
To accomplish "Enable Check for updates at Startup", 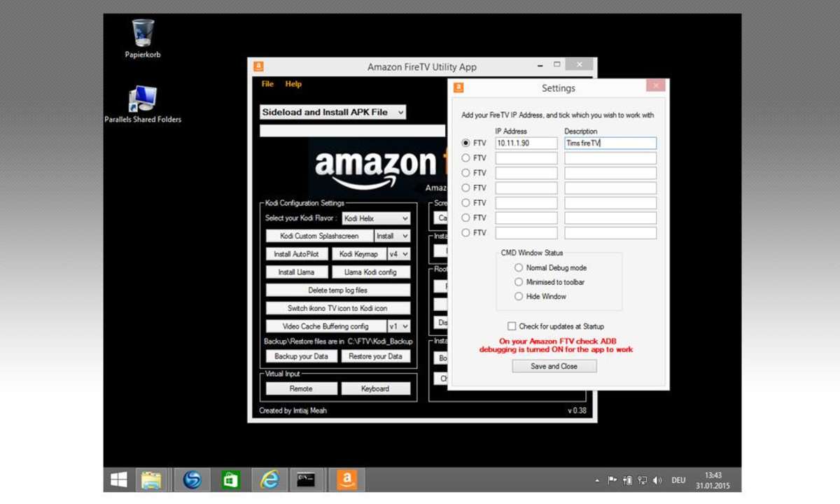I will [512, 326].
